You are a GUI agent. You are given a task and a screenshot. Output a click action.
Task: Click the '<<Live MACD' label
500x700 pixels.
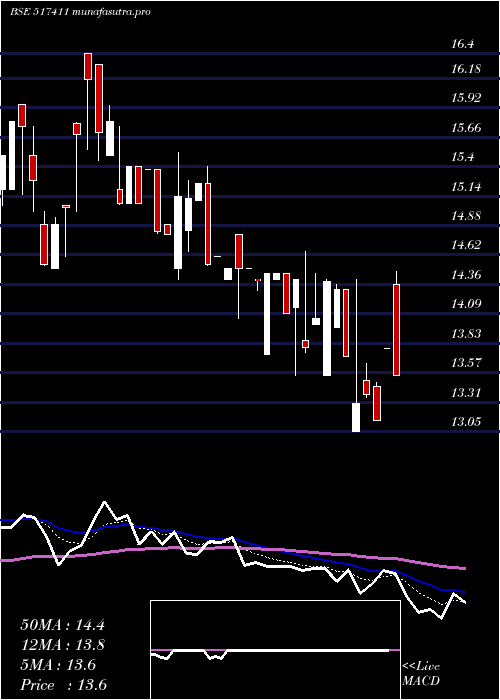421,674
